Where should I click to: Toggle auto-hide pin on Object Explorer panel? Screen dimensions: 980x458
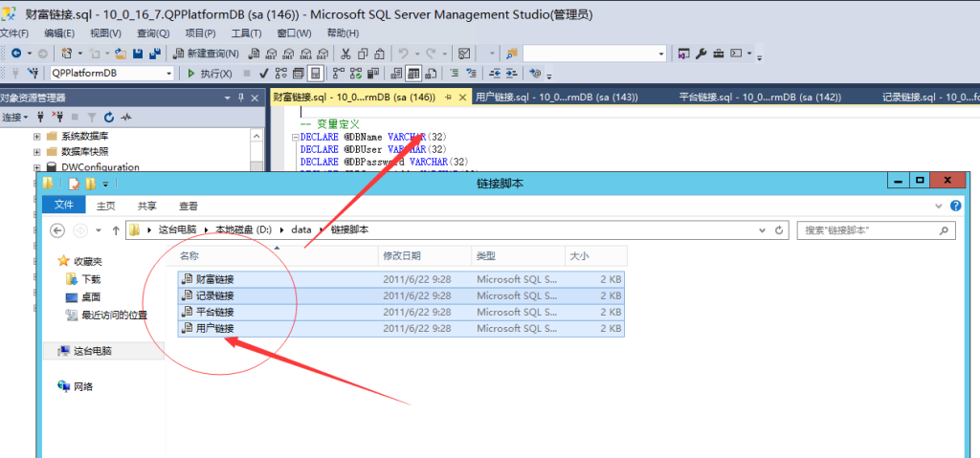(240, 97)
